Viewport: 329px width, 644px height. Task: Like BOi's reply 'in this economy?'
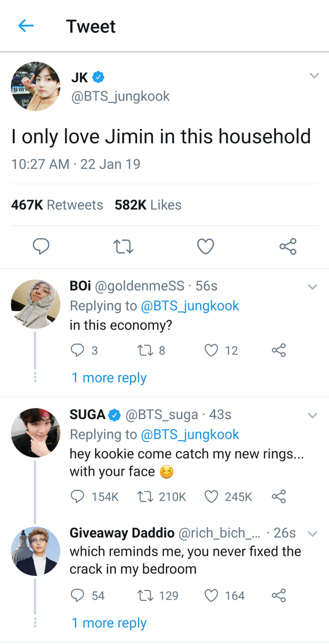(212, 350)
